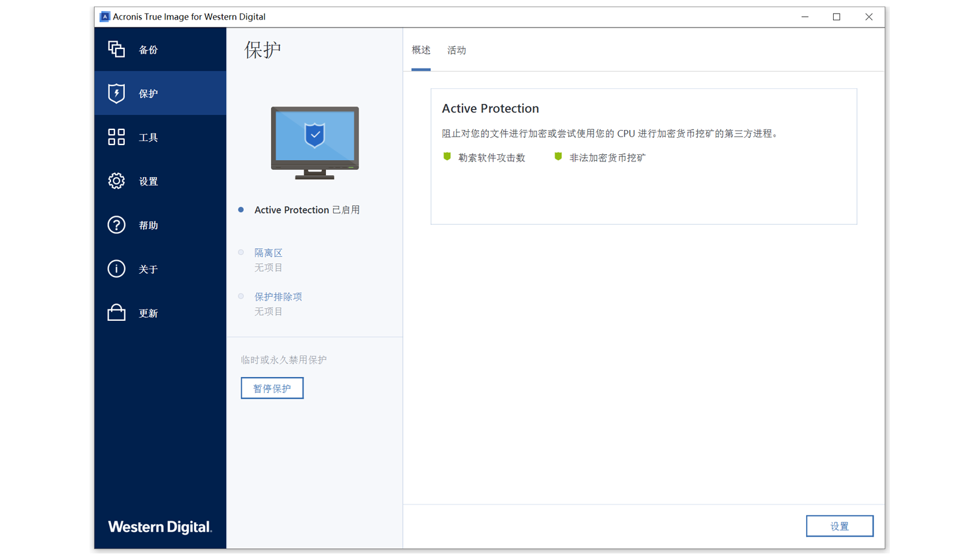
Task: Switch to the 活动 tab
Action: click(x=457, y=50)
